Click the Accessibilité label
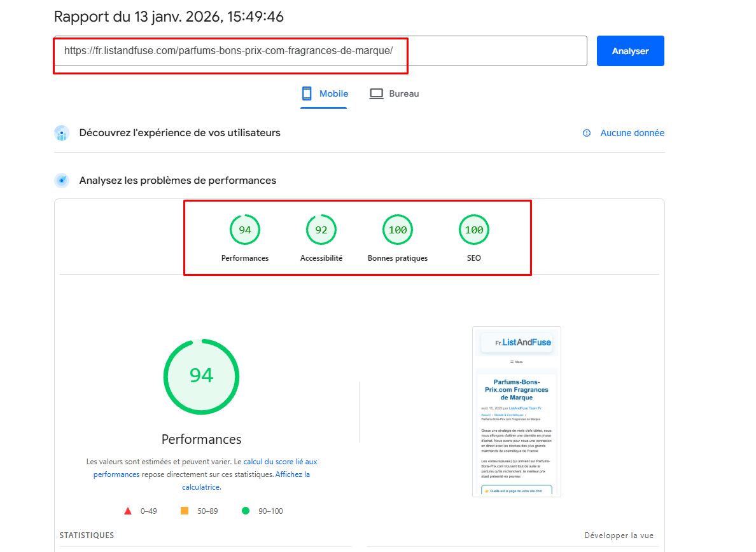Screen dimensions: 756x552 pos(321,258)
